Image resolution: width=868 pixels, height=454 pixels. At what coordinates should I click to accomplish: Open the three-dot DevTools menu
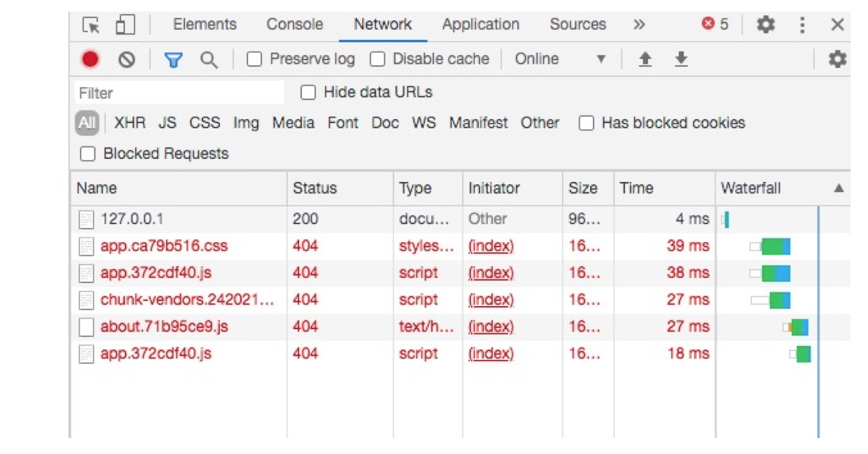pyautogui.click(x=802, y=25)
